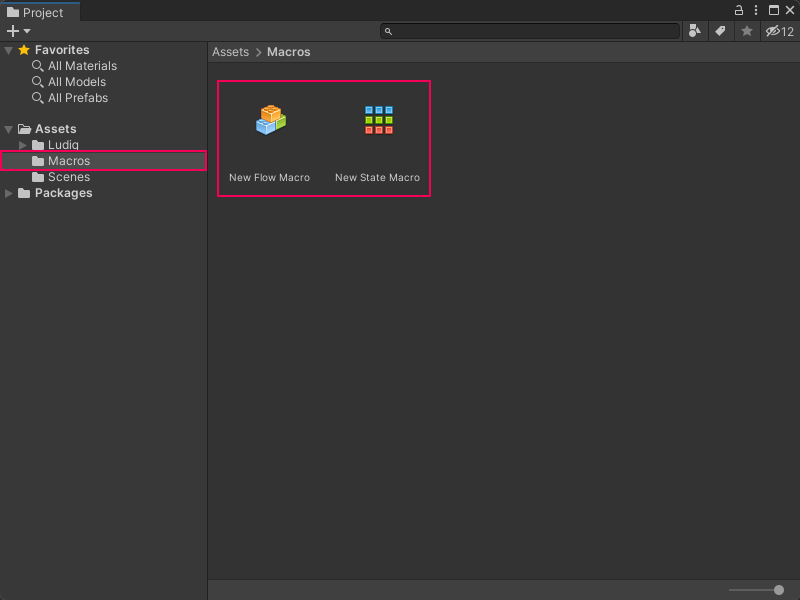Image resolution: width=800 pixels, height=600 pixels.
Task: Click the Search by Label tag icon
Action: [720, 32]
